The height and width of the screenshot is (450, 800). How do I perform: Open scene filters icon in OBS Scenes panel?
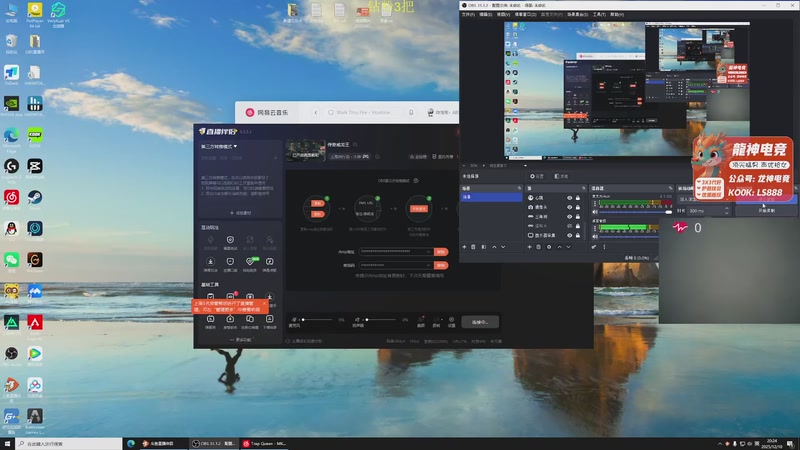(x=484, y=247)
